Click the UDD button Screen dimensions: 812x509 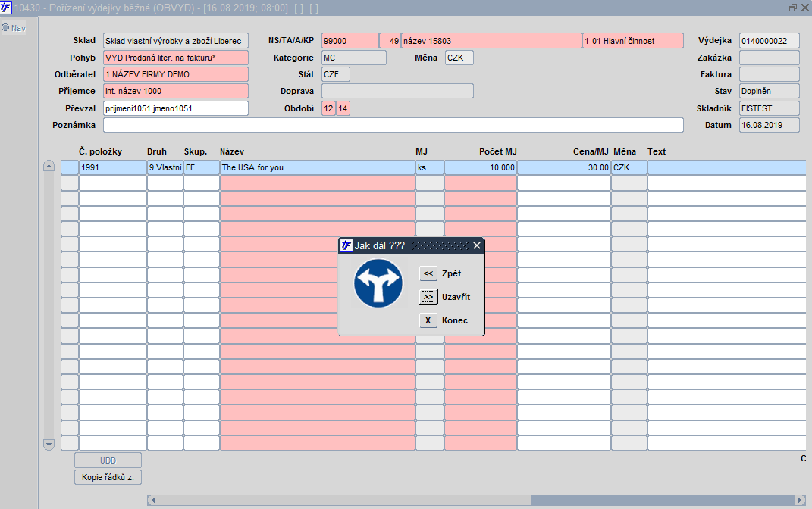click(x=108, y=461)
